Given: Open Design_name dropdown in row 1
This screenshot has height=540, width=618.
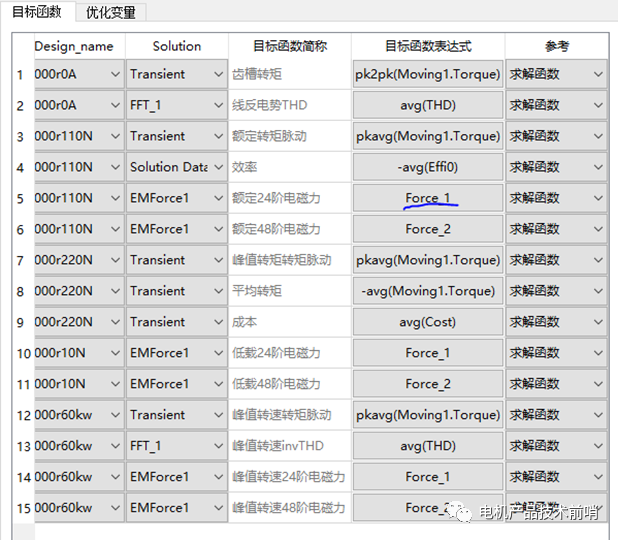Looking at the screenshot, I should (79, 74).
